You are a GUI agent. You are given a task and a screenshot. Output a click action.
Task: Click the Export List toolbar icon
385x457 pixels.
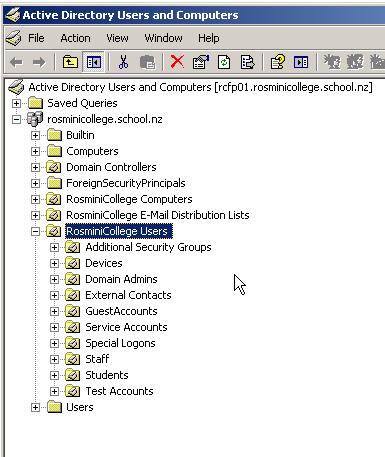pyautogui.click(x=247, y=62)
